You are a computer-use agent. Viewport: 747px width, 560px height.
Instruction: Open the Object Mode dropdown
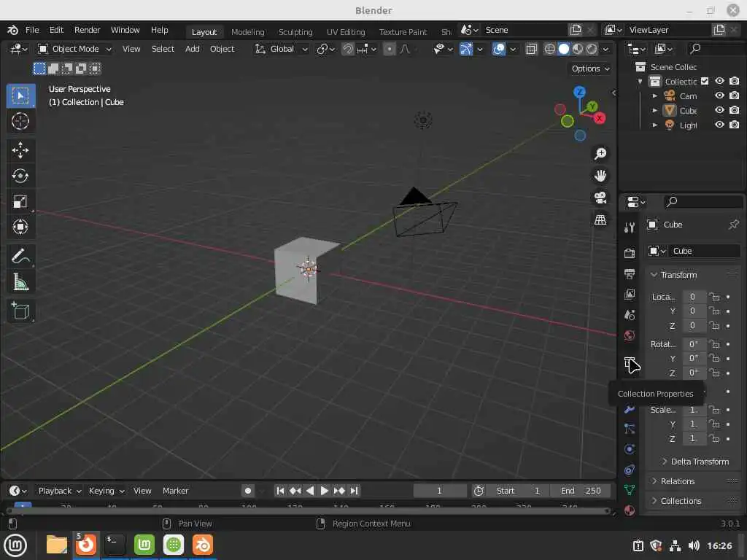click(x=75, y=49)
